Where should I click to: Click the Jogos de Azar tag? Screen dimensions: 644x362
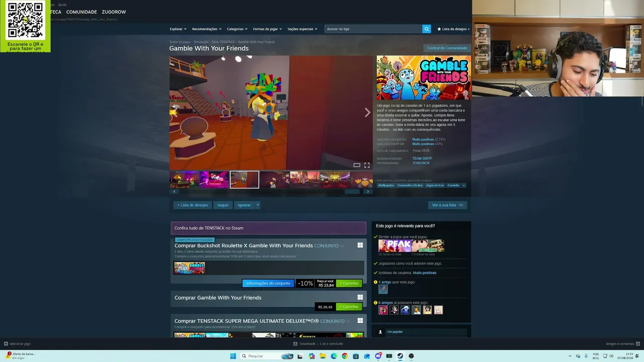point(435,186)
